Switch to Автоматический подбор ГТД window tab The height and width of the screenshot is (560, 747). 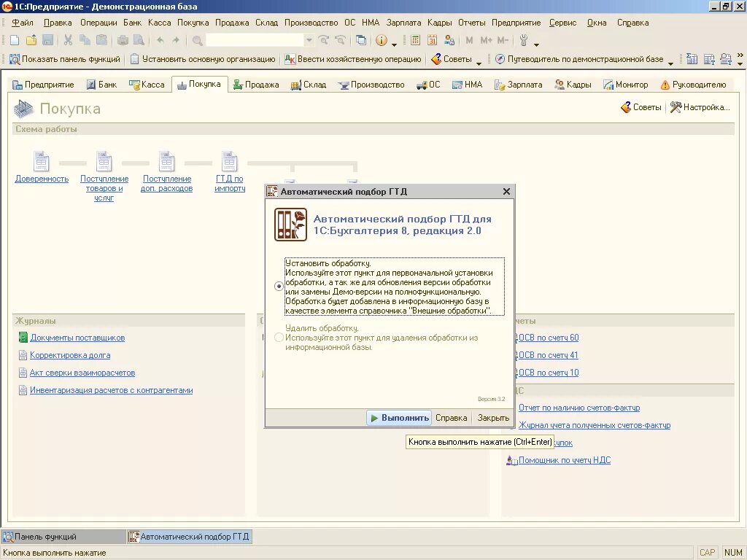click(x=190, y=537)
